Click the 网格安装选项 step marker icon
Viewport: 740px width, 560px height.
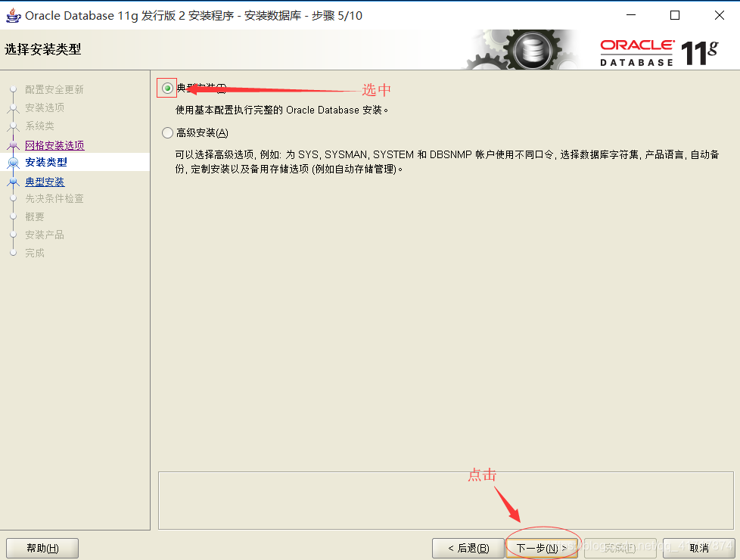tap(13, 145)
